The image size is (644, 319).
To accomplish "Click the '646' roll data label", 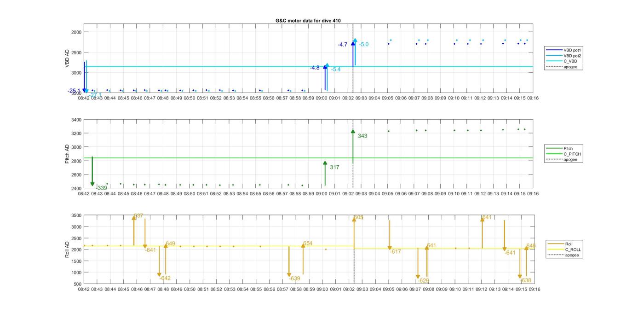I will 531,246.
